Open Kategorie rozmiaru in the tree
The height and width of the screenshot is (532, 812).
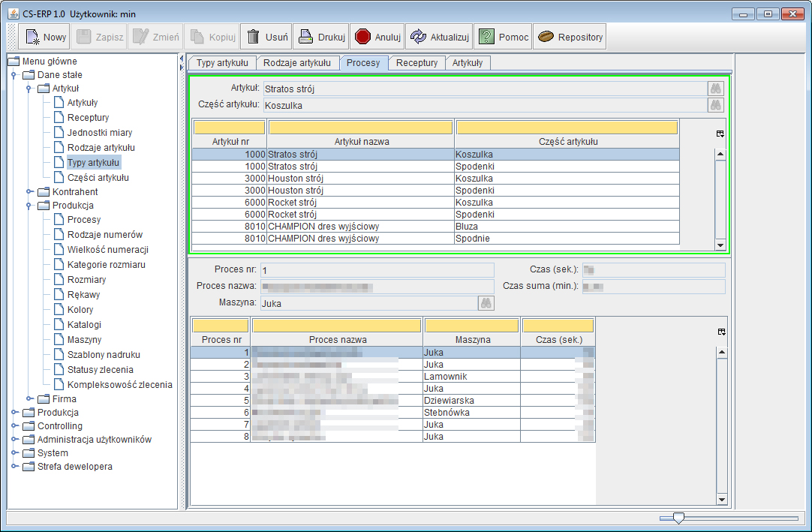(x=106, y=265)
